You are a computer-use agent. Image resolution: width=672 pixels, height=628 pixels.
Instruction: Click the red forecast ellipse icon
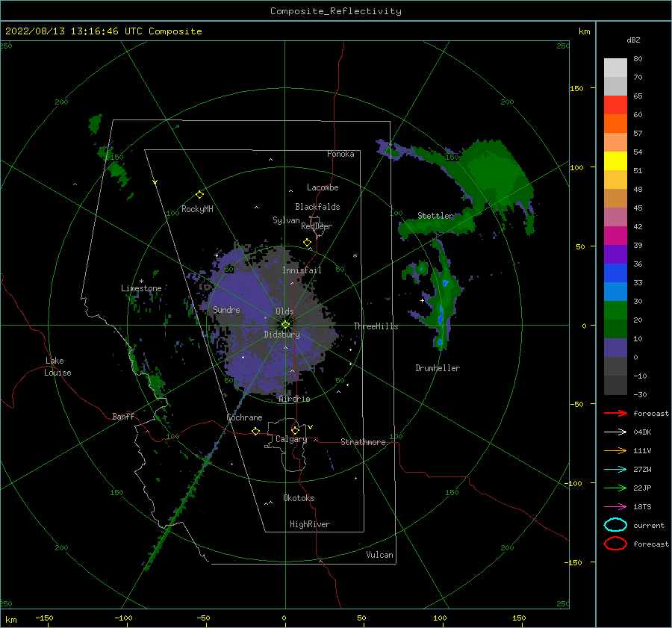[615, 544]
